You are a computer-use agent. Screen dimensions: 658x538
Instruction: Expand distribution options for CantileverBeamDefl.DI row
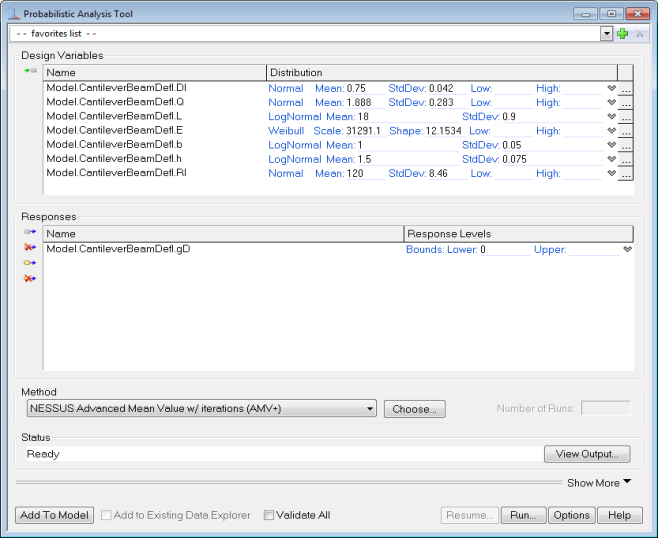tap(611, 89)
